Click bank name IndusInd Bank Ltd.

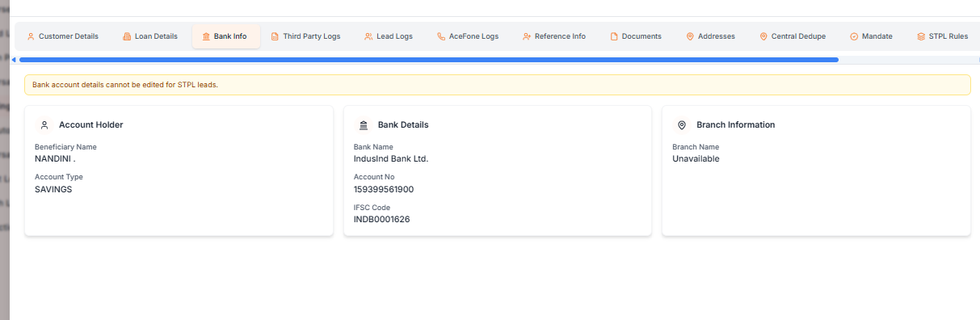pos(391,159)
